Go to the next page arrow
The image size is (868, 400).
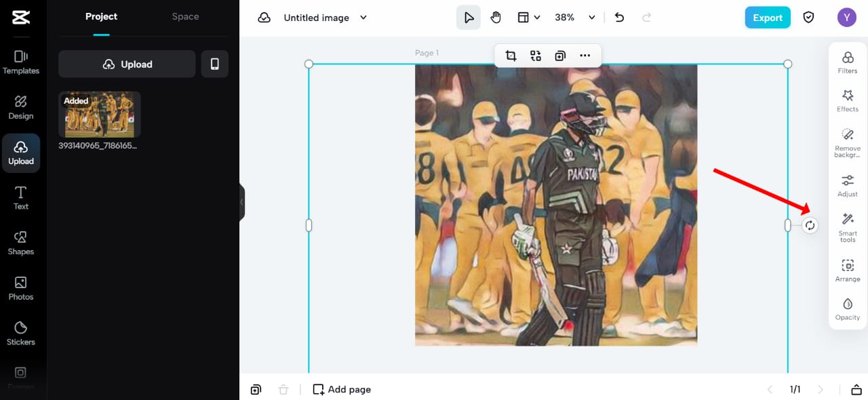821,389
